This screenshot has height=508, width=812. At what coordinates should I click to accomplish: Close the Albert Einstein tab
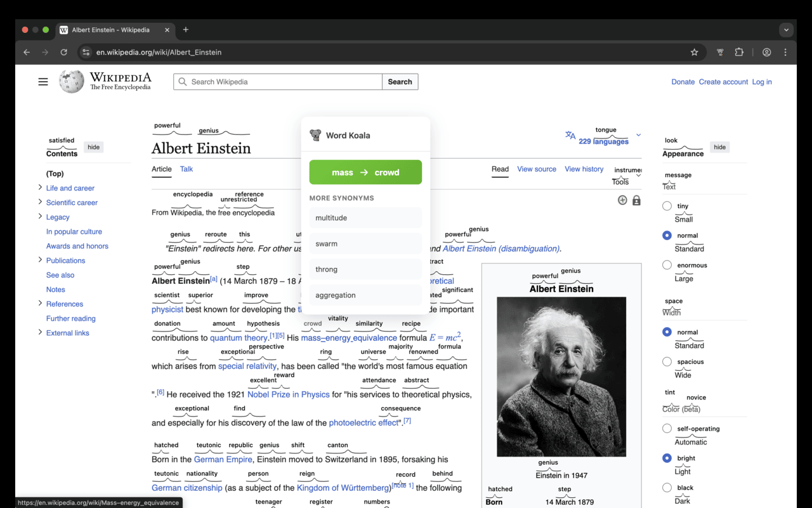point(167,30)
